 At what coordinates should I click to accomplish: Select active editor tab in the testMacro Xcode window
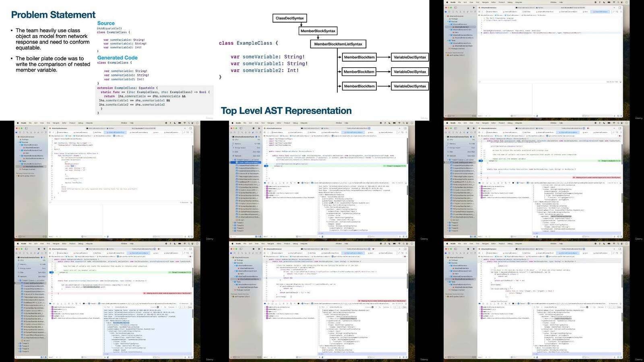coord(115,132)
